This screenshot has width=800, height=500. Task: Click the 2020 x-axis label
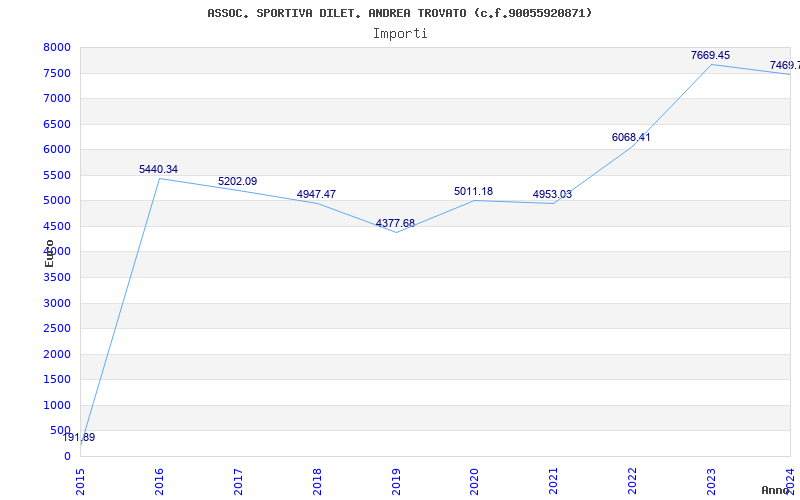pyautogui.click(x=474, y=482)
